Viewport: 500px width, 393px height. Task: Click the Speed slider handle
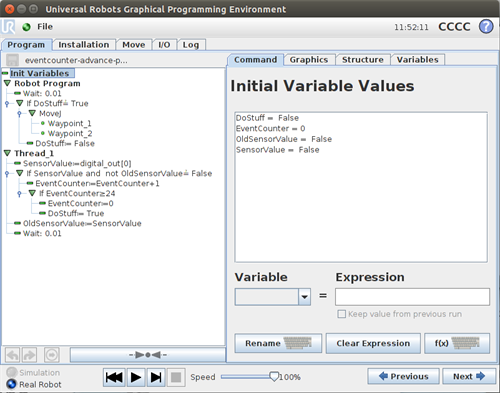coord(274,377)
